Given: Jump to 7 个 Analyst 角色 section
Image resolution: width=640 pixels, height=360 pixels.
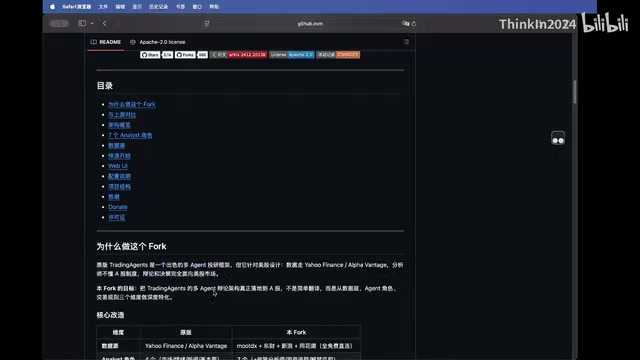Looking at the screenshot, I should point(130,135).
